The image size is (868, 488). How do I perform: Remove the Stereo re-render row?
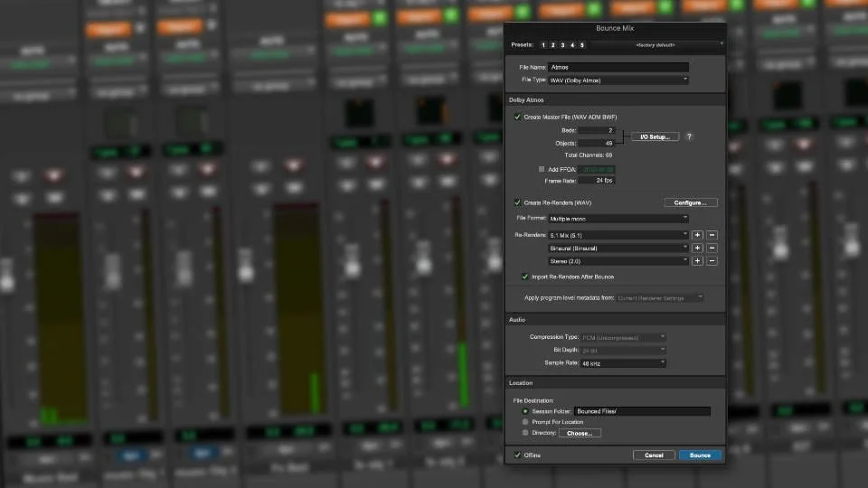click(712, 261)
